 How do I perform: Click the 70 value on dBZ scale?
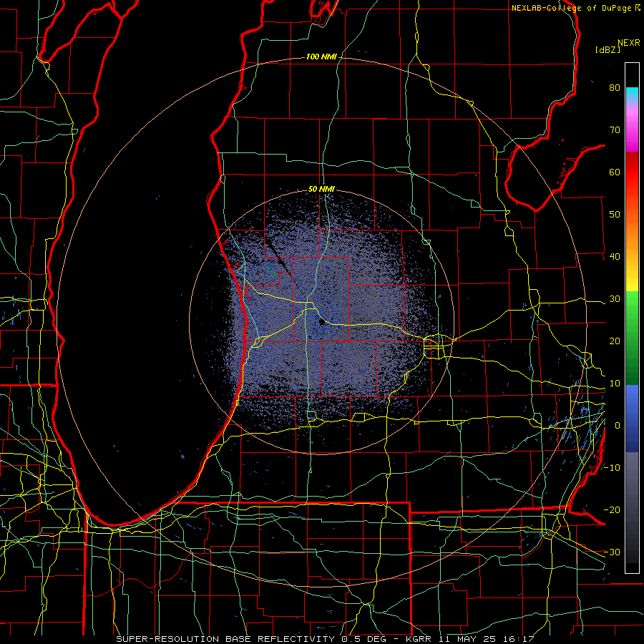615,130
